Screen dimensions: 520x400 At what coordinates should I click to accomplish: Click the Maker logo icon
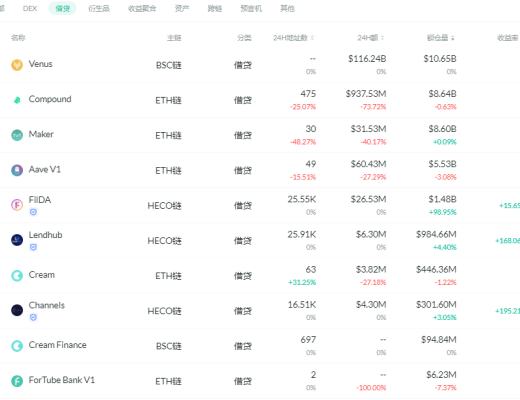tap(17, 135)
